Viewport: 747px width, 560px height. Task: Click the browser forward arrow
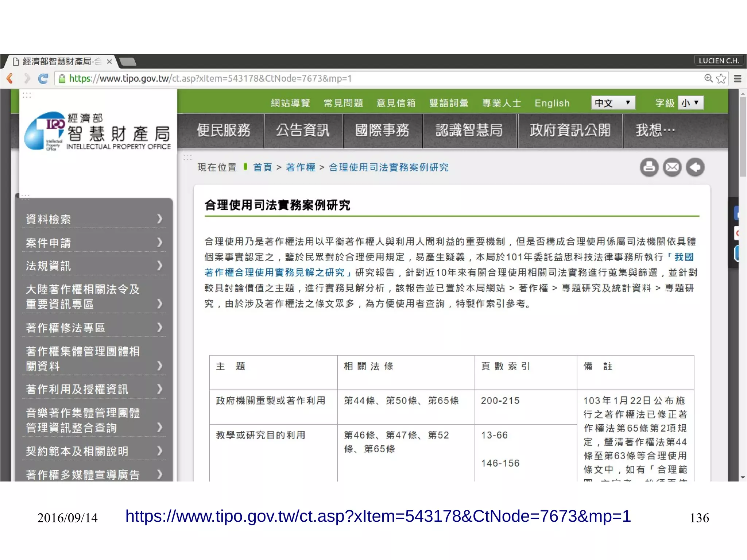(x=27, y=78)
